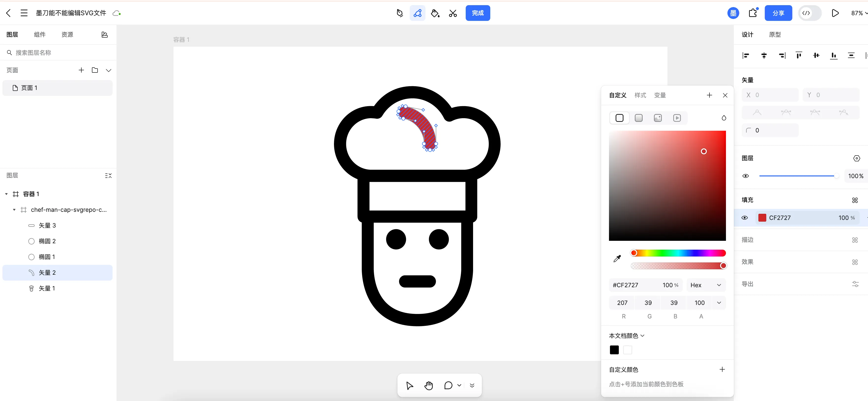
Task: Toggle fill CF2727 visibility eye
Action: [745, 218]
